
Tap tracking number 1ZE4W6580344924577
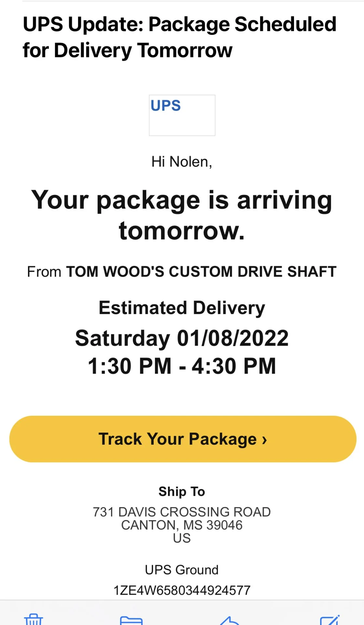(x=182, y=590)
